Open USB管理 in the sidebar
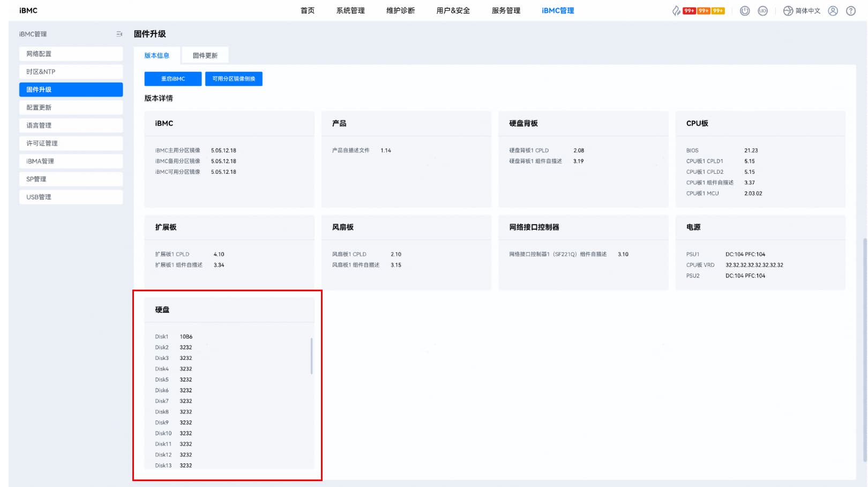Viewport: 868px width, 487px height. [71, 197]
